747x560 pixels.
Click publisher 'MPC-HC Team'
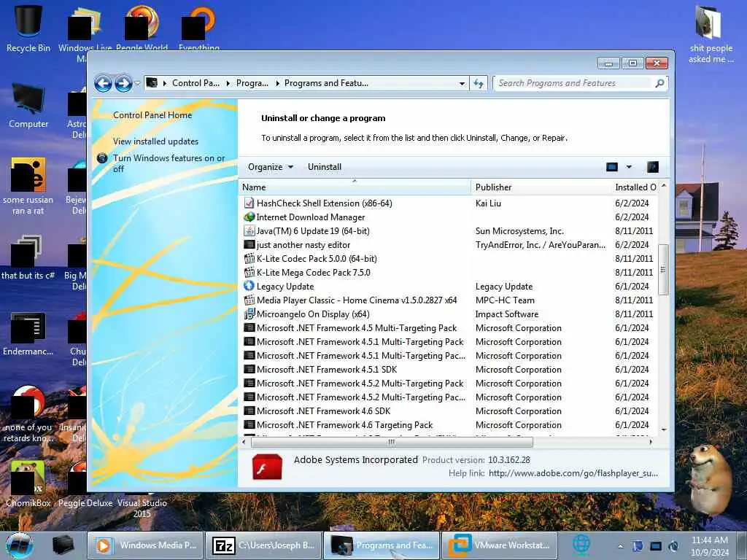[505, 300]
